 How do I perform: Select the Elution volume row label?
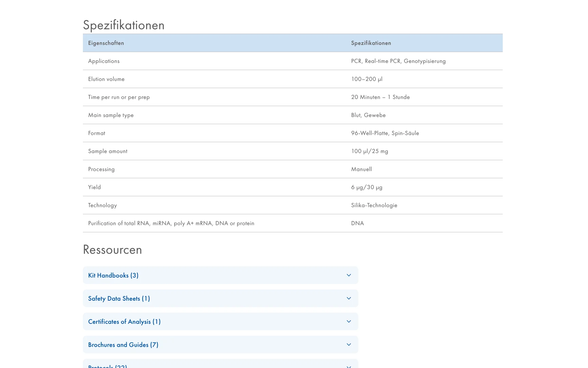(x=106, y=79)
